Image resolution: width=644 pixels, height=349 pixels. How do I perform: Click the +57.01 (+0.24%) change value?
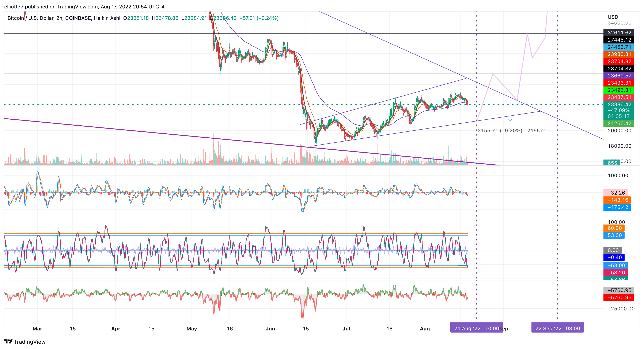click(x=259, y=18)
